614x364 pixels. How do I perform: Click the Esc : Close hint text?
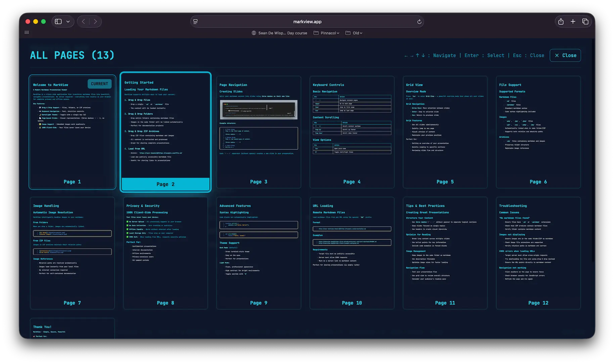pyautogui.click(x=528, y=55)
